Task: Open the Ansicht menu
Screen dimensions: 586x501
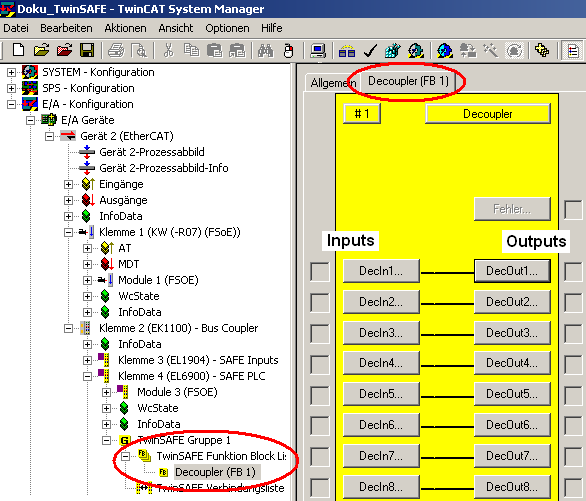Action: pos(176,28)
